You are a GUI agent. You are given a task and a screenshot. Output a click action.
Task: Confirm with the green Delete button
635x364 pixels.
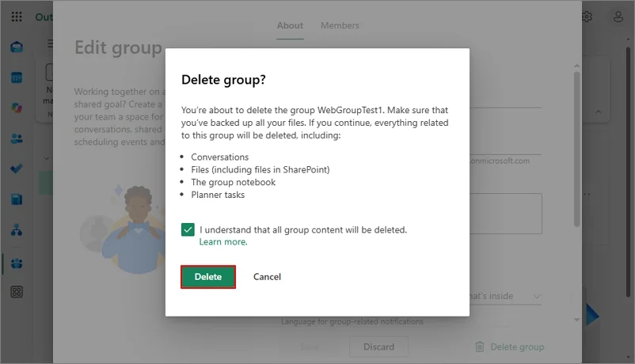208,277
